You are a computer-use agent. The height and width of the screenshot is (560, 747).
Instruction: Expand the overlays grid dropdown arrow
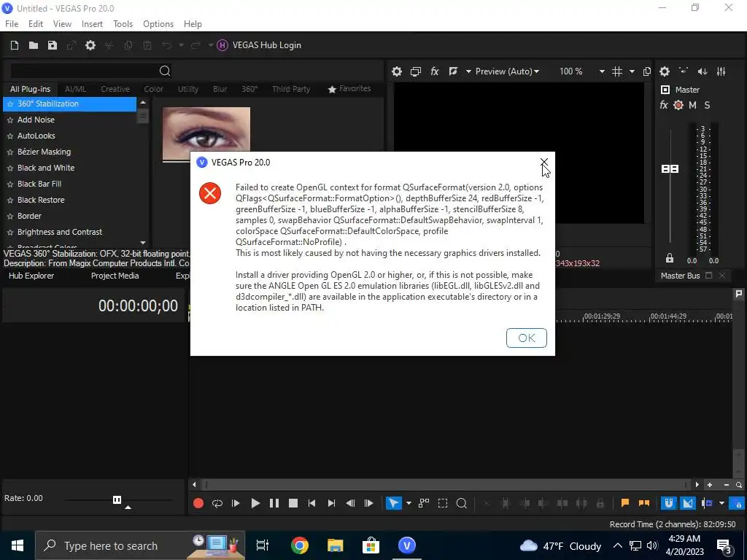pyautogui.click(x=632, y=71)
